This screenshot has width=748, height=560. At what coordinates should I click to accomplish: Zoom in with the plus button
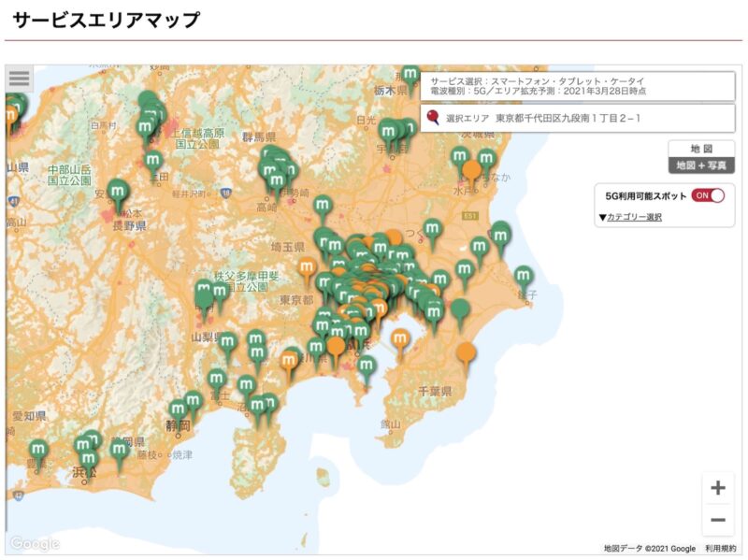tap(717, 488)
